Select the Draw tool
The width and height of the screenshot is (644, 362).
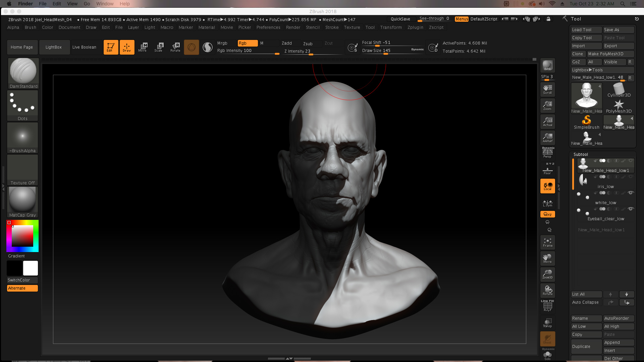126,47
